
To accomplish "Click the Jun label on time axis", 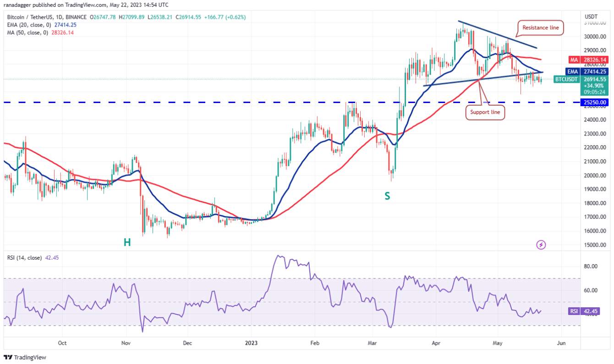I will pyautogui.click(x=560, y=342).
